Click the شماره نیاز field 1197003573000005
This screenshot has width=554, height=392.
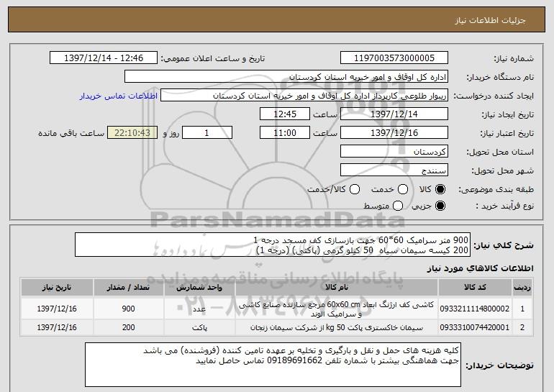coord(394,58)
